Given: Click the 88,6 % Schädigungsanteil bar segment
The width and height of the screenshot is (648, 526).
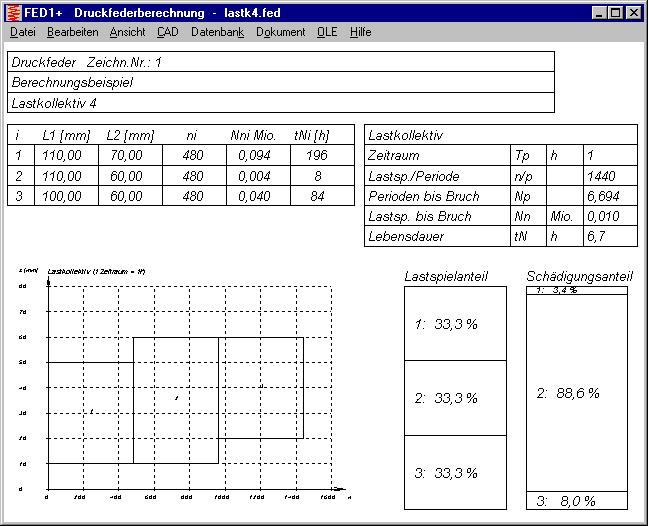Looking at the screenshot, I should click(576, 393).
